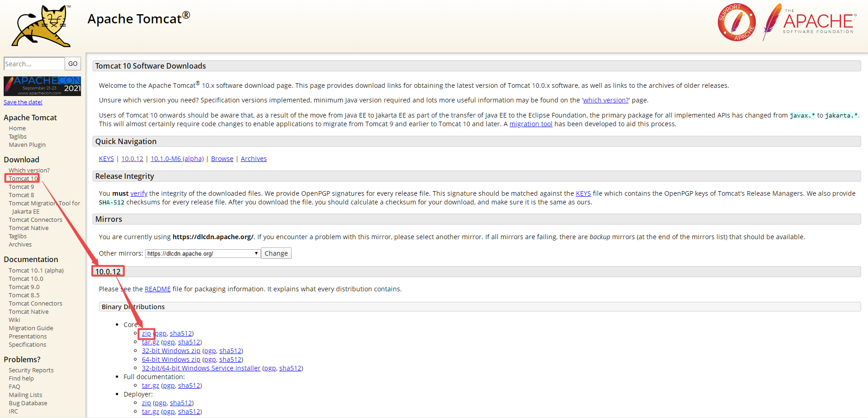
Task: Open the migration tool link in intro
Action: [531, 124]
